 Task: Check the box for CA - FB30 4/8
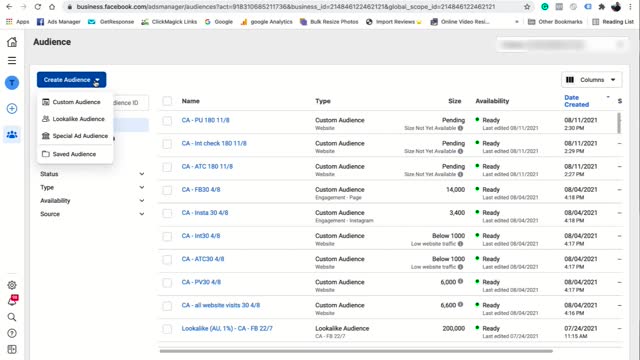click(167, 190)
